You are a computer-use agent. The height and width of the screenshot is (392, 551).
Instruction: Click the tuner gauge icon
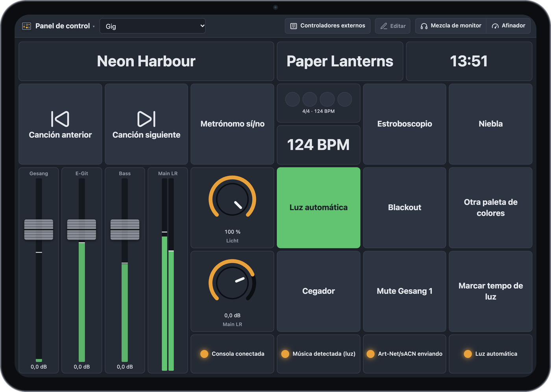tap(495, 26)
